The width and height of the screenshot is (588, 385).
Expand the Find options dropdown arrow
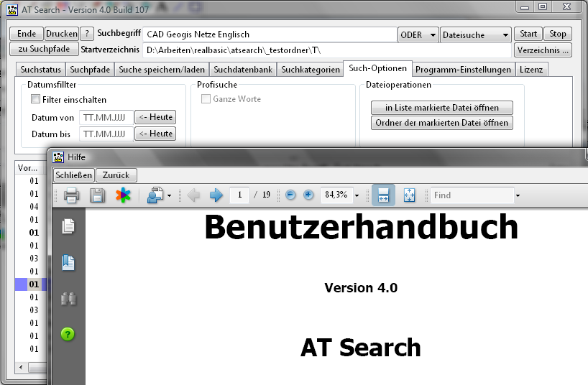(518, 195)
